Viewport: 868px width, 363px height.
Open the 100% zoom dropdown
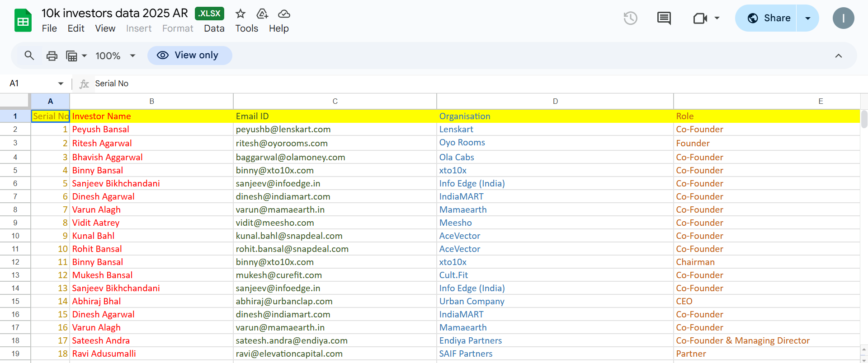coord(115,56)
